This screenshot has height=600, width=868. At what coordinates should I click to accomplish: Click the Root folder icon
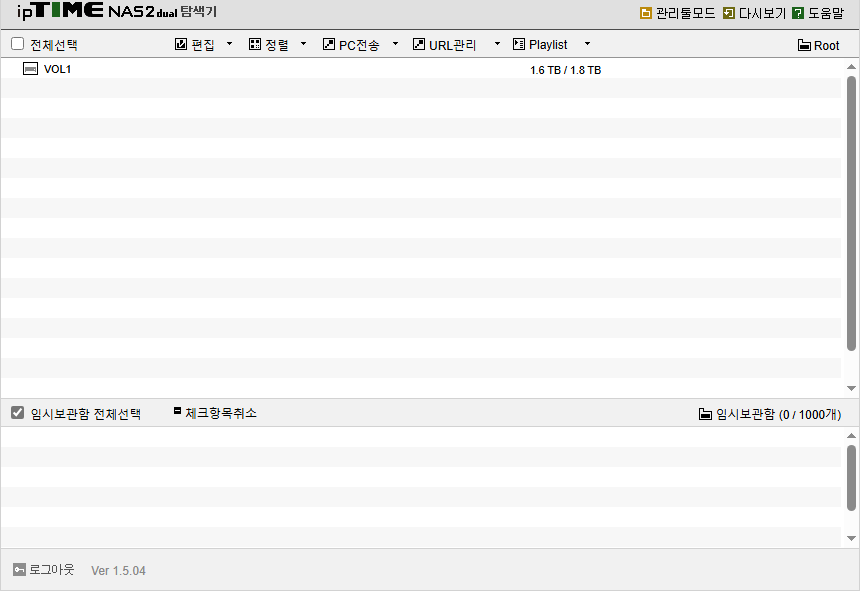point(804,45)
